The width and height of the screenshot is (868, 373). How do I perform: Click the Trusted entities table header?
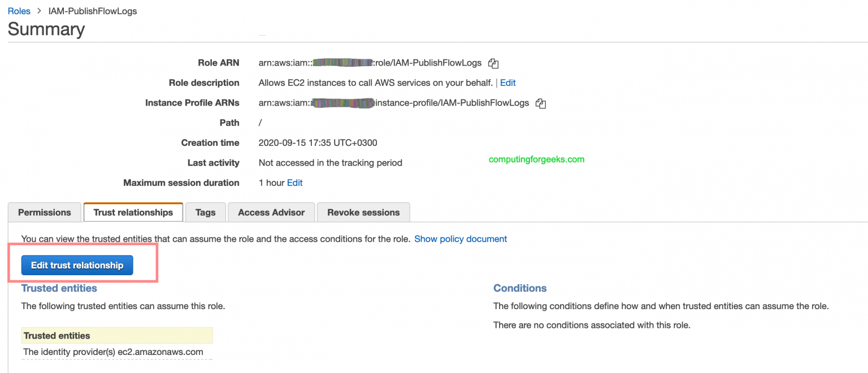[58, 335]
